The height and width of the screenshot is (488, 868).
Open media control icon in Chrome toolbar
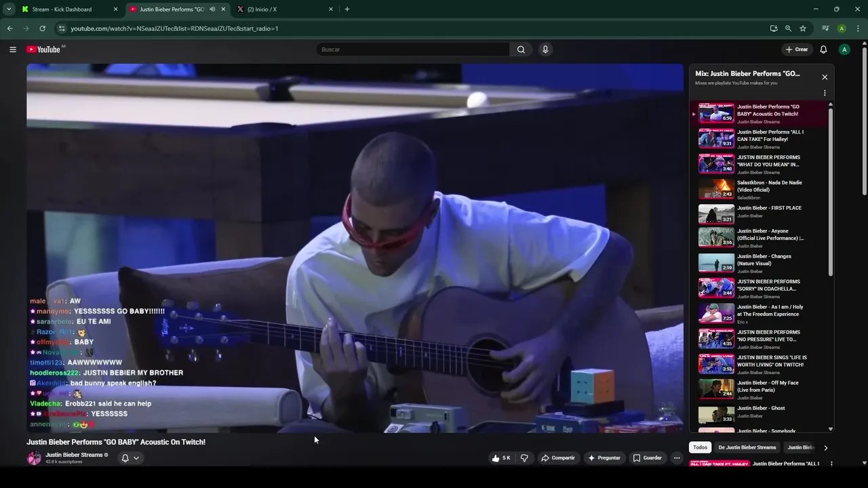(825, 28)
